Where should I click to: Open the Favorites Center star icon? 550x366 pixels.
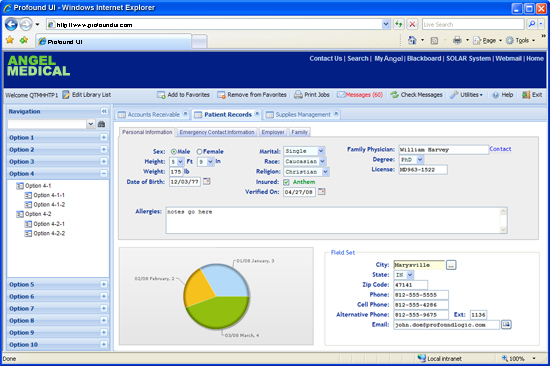10,41
